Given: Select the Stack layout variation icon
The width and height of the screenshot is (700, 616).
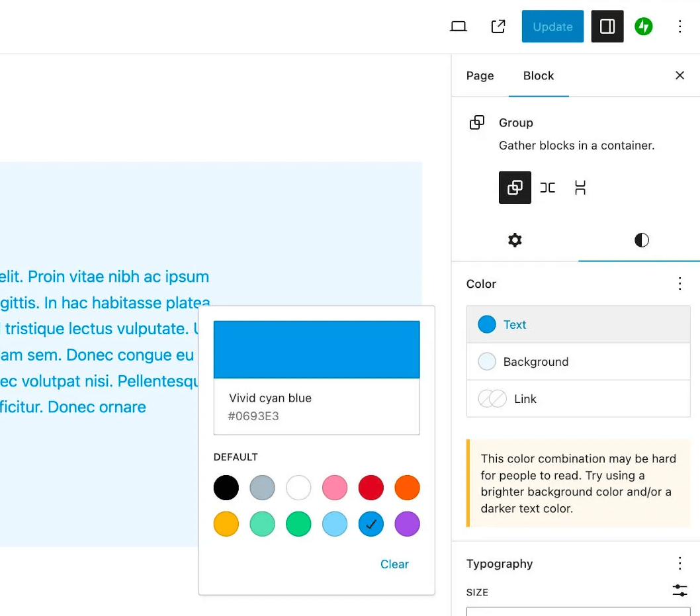Looking at the screenshot, I should (580, 187).
